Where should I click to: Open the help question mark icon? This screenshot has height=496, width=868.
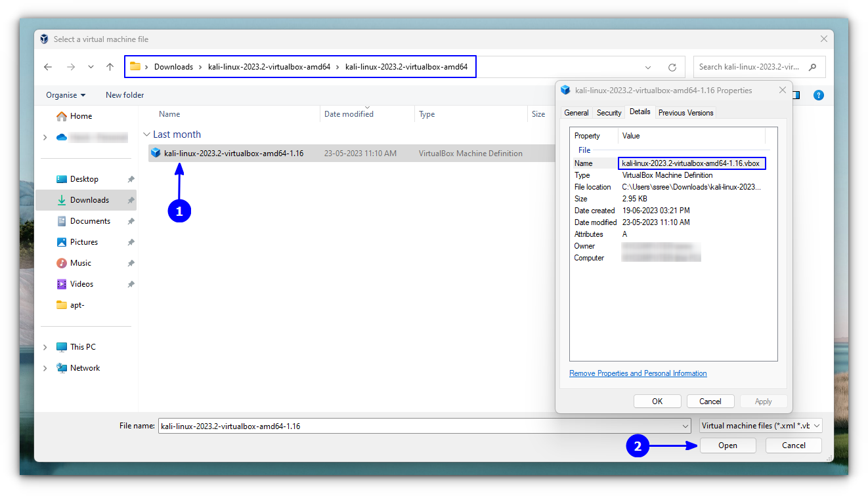pos(819,95)
